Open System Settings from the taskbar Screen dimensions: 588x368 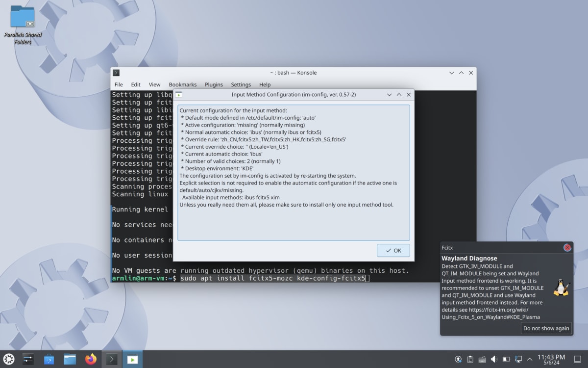(28, 359)
